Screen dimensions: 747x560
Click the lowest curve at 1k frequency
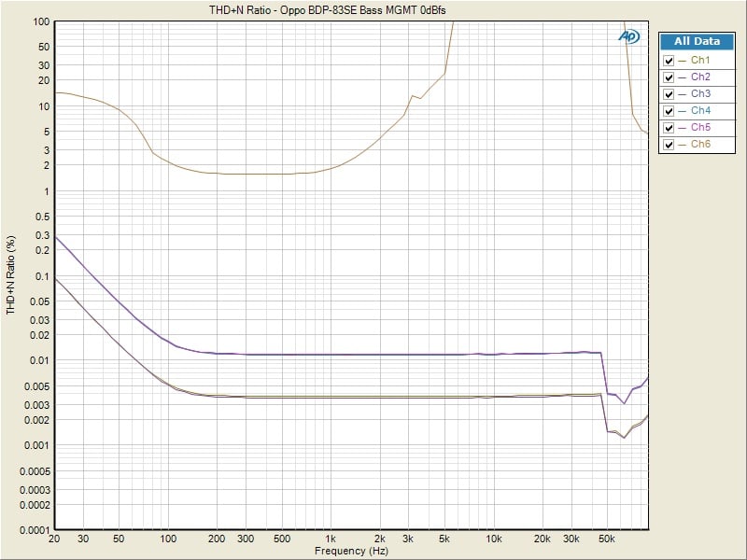click(330, 398)
